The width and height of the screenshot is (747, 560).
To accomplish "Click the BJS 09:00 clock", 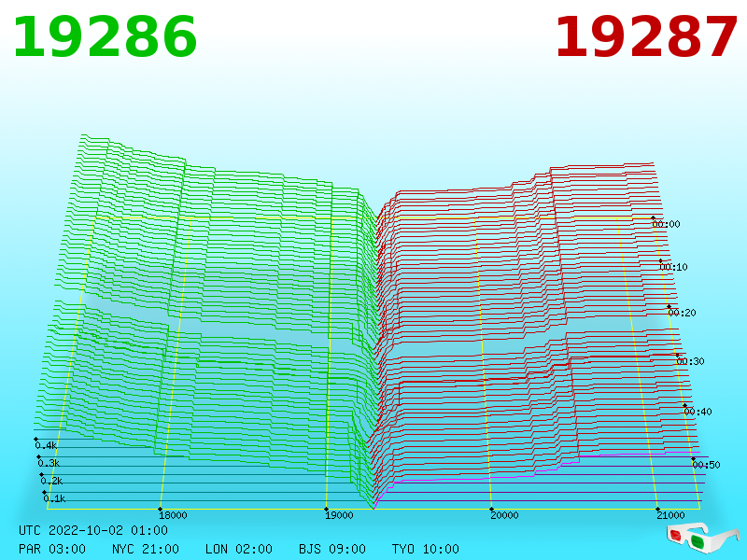I will pos(332,549).
